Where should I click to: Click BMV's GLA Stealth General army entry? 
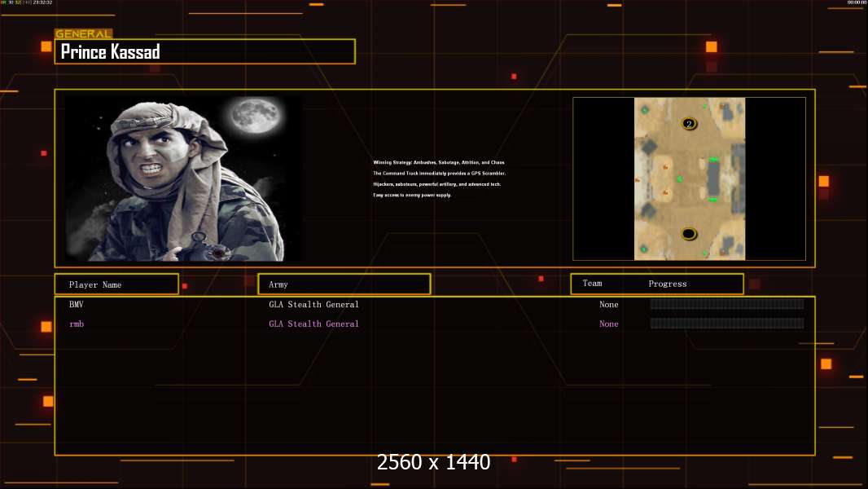coord(313,304)
